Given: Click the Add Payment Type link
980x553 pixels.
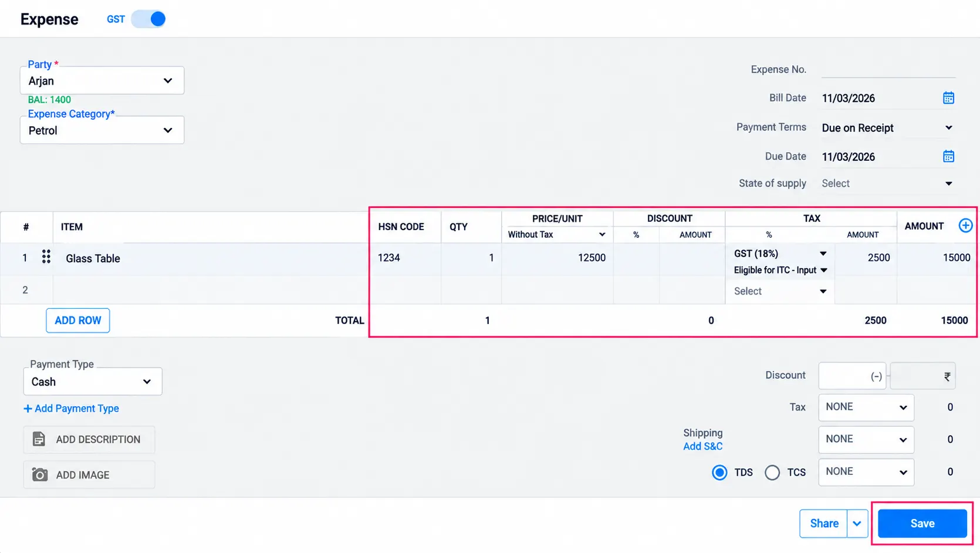Looking at the screenshot, I should pos(71,409).
